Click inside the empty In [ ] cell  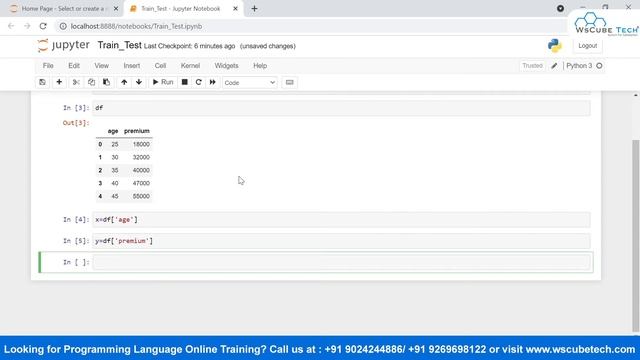pyautogui.click(x=341, y=262)
